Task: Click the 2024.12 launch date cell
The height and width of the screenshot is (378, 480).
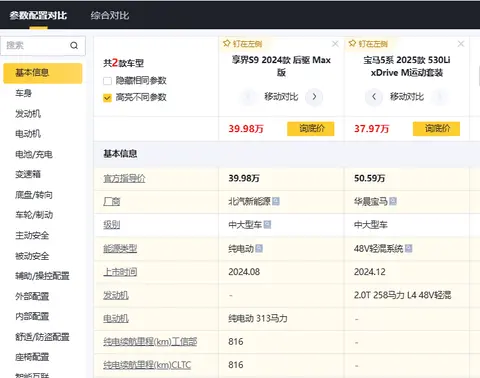Action: [x=370, y=272]
